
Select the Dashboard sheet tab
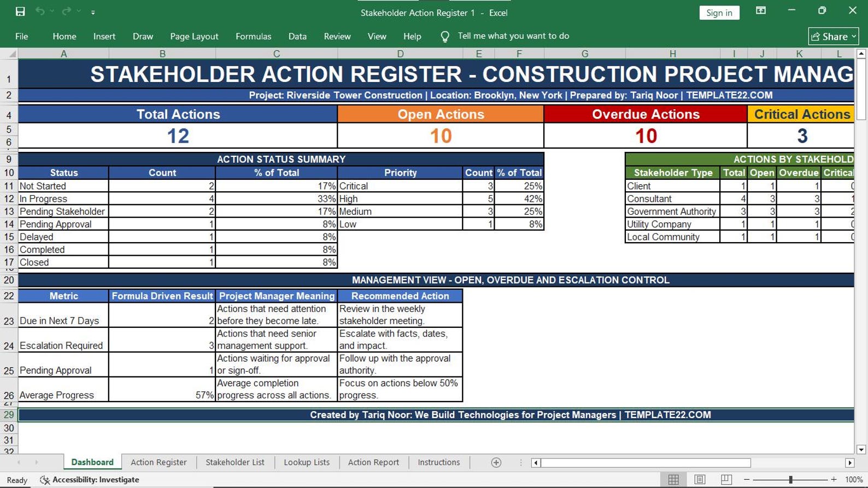[92, 462]
